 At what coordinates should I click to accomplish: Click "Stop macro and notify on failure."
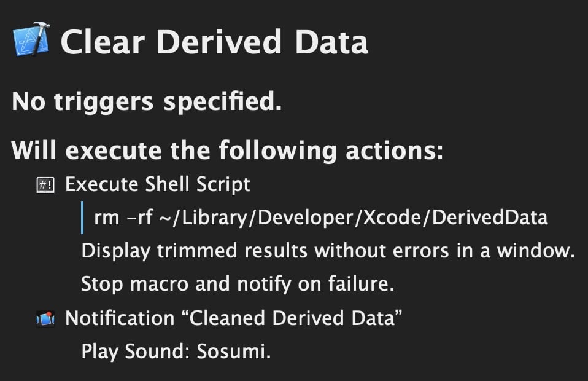tap(237, 285)
